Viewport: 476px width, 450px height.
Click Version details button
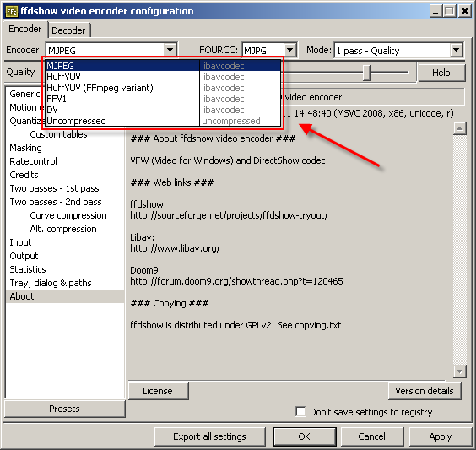coord(425,391)
